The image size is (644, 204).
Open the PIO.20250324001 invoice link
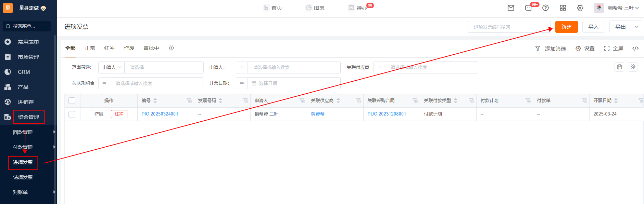[x=160, y=114]
